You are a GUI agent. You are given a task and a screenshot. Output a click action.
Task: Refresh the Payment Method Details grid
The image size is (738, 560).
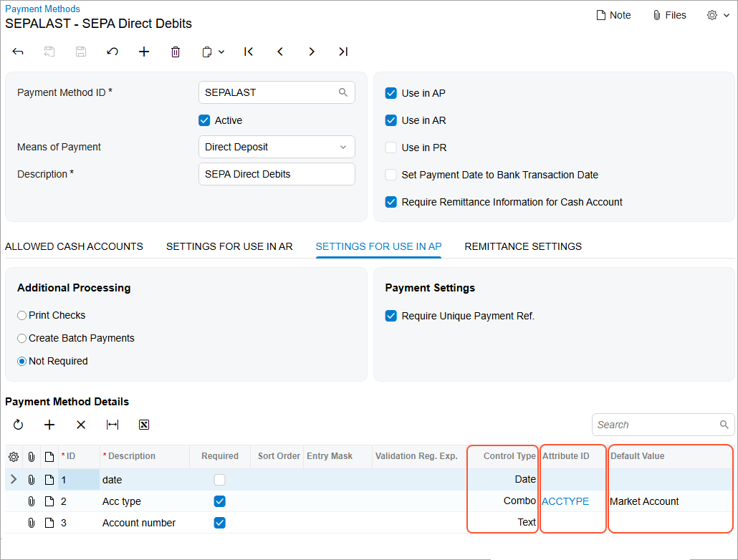18,425
